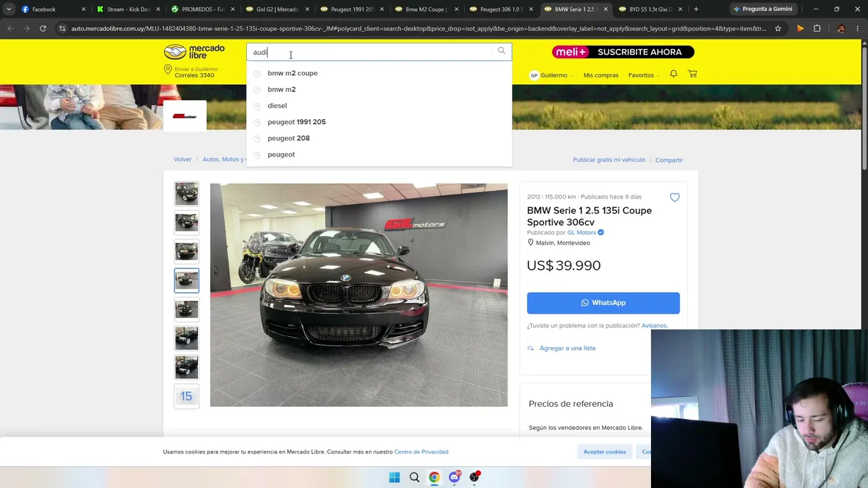
Task: Switch to the Facebook tab
Action: (53, 9)
